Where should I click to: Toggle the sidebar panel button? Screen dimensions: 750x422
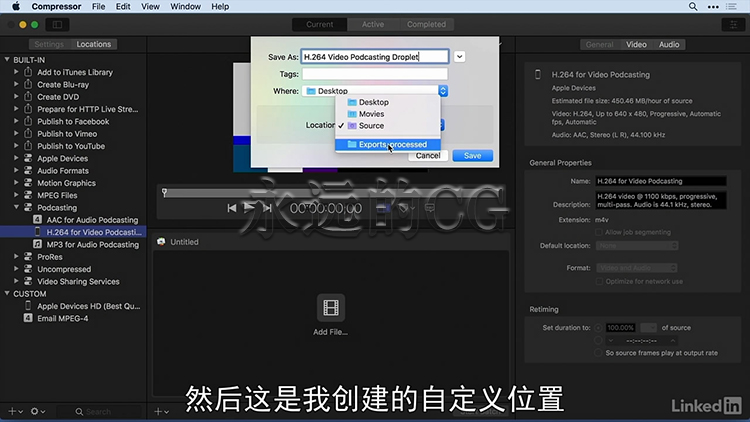click(57, 24)
